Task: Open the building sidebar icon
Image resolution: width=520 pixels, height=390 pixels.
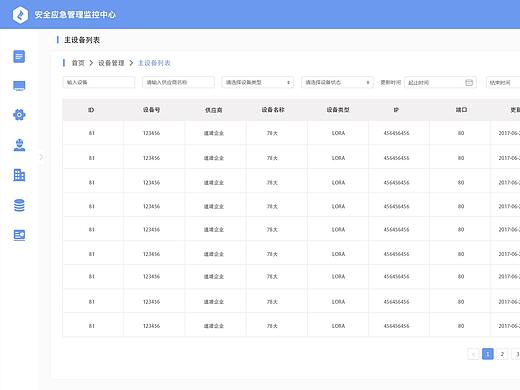Action: coord(19,175)
